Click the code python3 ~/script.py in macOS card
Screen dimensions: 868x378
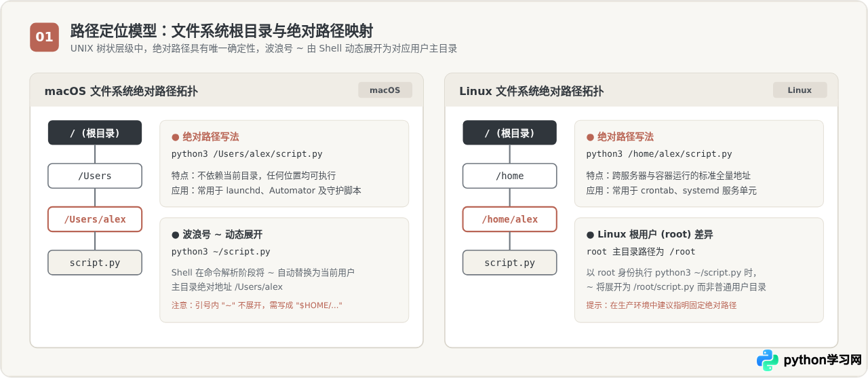(x=221, y=252)
